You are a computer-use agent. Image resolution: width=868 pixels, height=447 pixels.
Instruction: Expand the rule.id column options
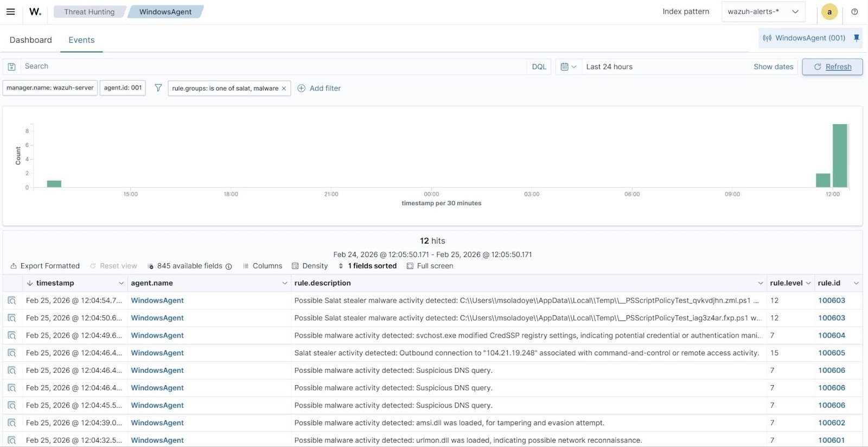tap(856, 283)
